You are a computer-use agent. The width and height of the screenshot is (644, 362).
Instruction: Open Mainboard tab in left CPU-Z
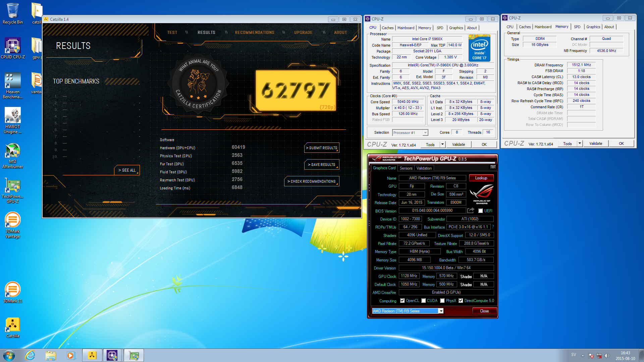pos(406,28)
